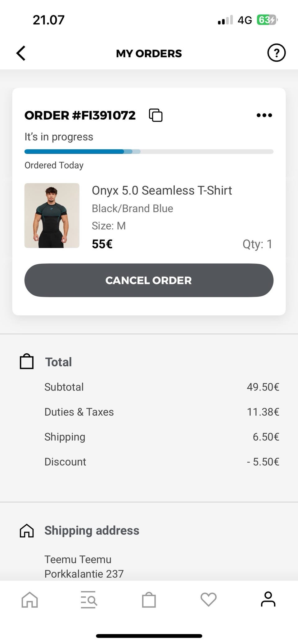Tap the battery indicator in status bar
The width and height of the screenshot is (298, 644).
click(267, 20)
